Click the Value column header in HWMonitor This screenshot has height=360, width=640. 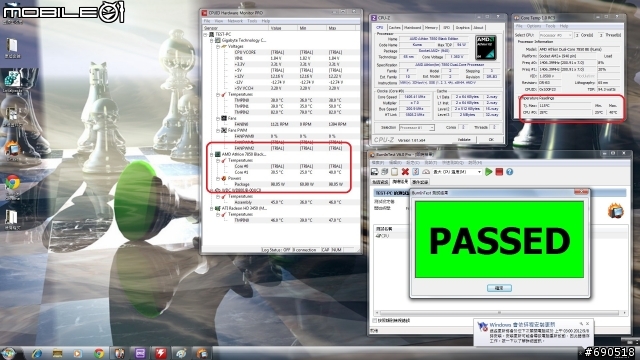coord(283,28)
